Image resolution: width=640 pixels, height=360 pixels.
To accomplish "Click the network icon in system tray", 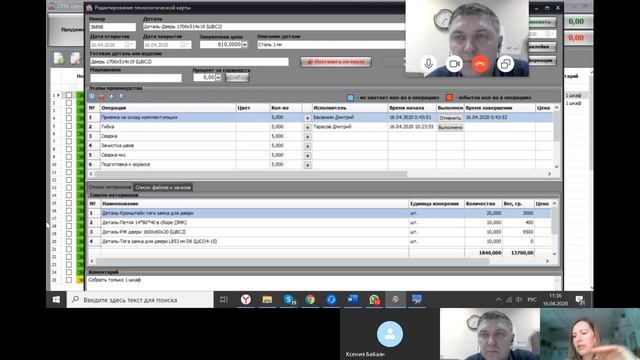I will pyautogui.click(x=509, y=300).
